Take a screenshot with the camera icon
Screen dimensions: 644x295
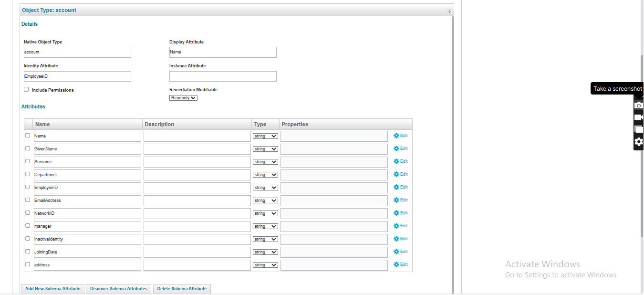(x=639, y=105)
